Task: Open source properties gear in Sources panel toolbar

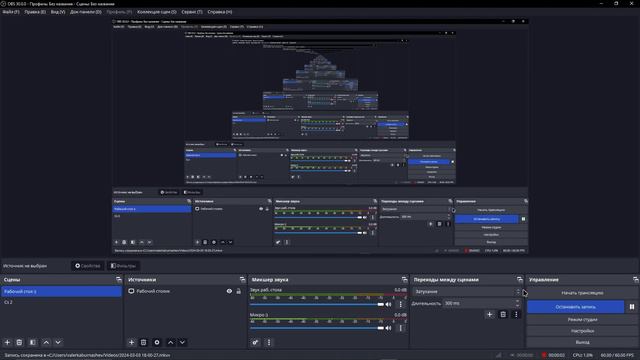Action: click(157, 342)
